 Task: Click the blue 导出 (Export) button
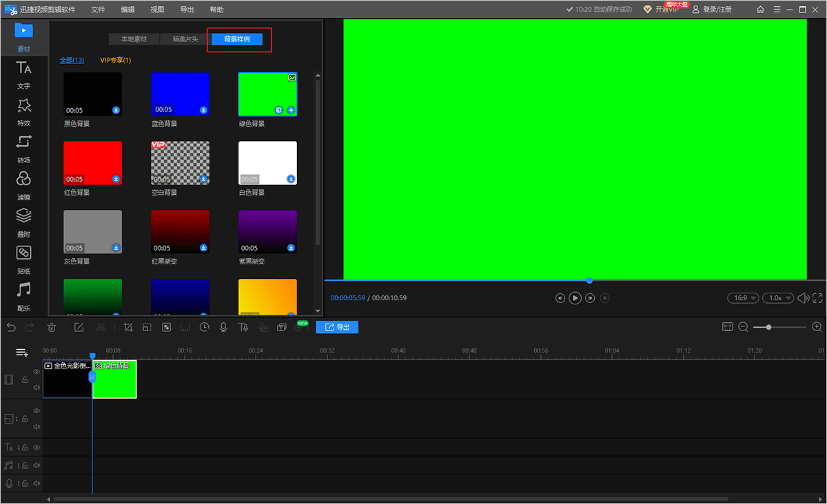click(337, 327)
